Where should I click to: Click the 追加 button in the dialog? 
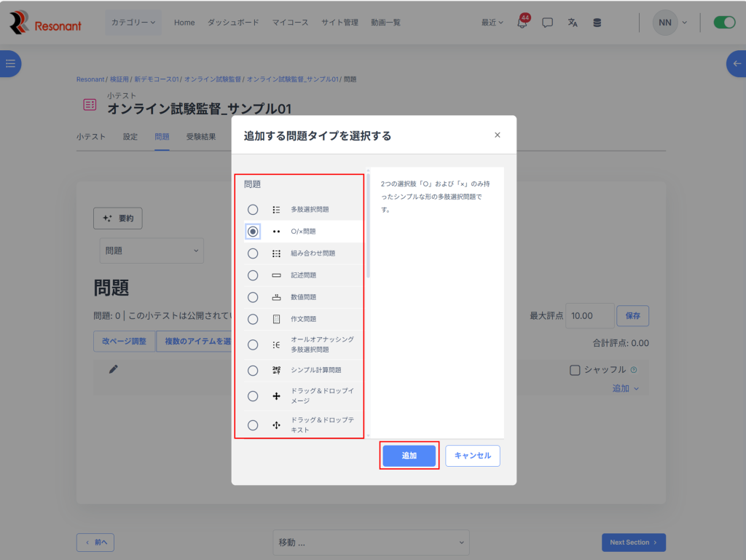(x=409, y=456)
